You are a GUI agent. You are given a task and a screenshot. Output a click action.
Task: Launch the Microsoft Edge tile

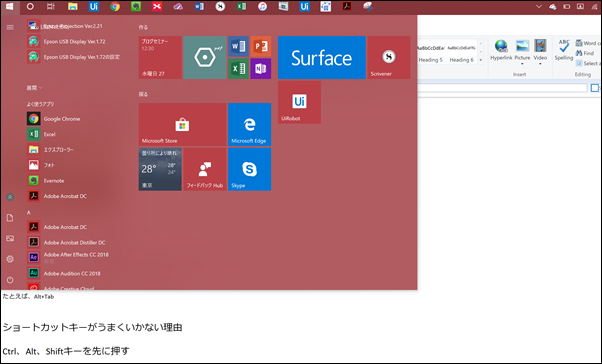click(x=250, y=124)
